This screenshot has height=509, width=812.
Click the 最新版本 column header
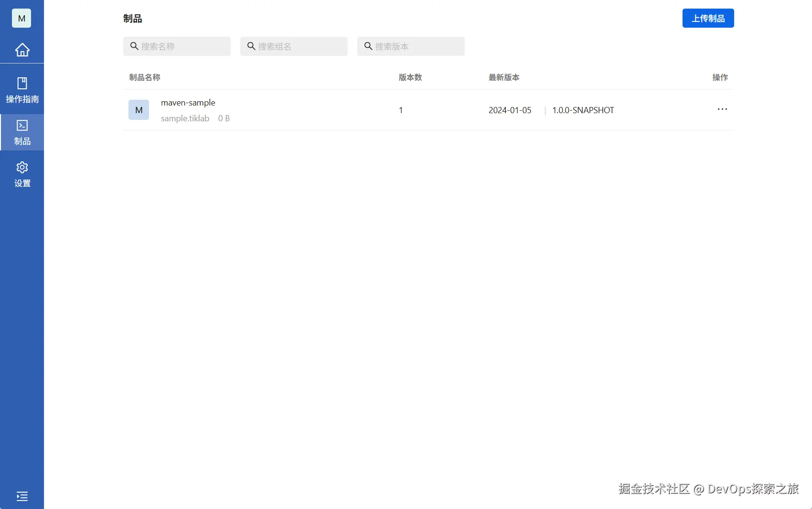(x=504, y=77)
